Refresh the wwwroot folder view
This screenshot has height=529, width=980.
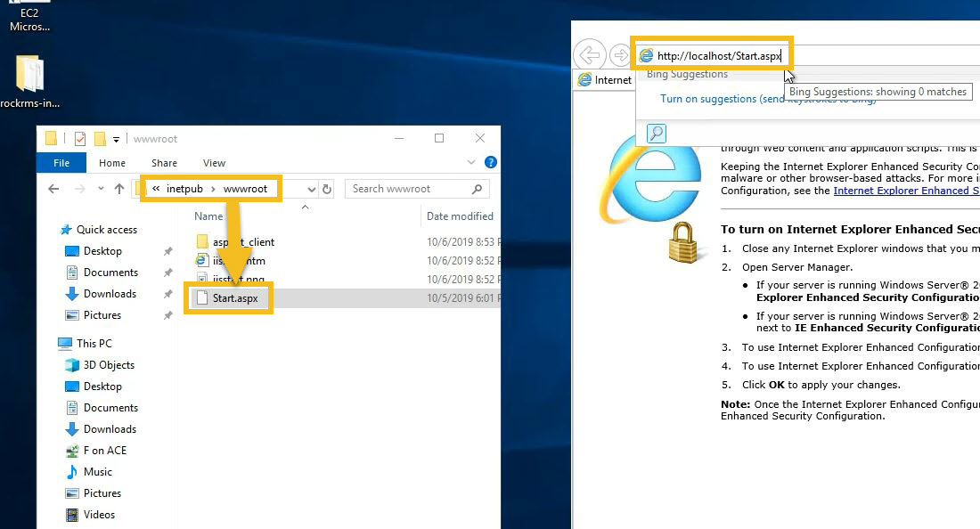click(327, 189)
